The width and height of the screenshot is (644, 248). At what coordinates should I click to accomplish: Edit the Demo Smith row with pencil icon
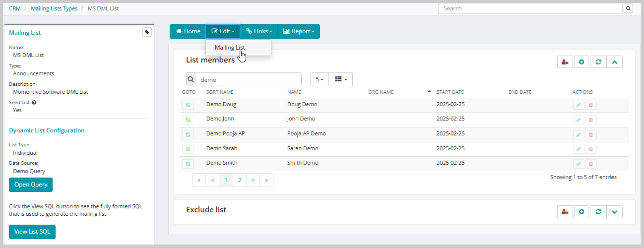(579, 164)
